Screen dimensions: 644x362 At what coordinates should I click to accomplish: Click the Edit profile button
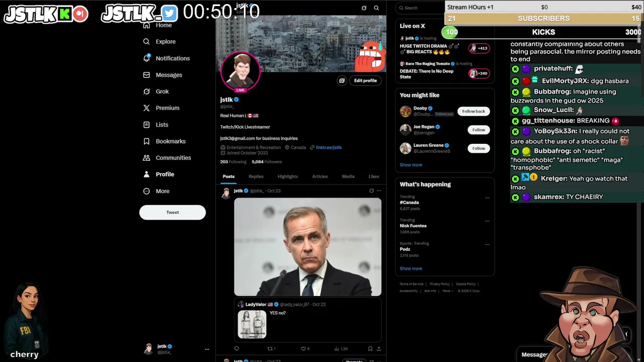[x=365, y=80]
